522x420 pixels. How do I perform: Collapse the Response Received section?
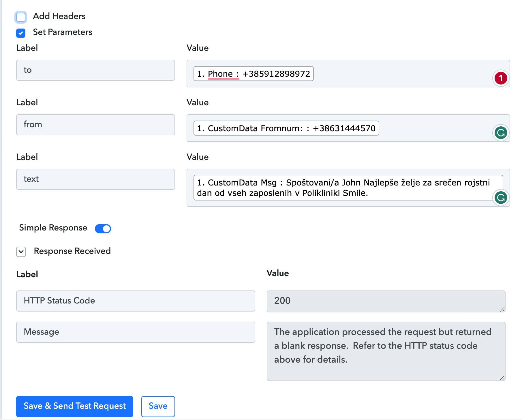click(x=21, y=252)
